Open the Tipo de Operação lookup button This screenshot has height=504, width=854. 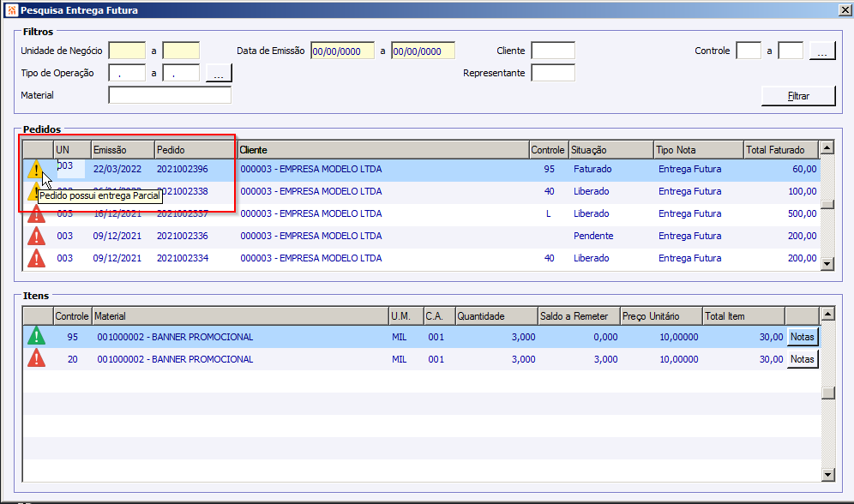coord(219,74)
